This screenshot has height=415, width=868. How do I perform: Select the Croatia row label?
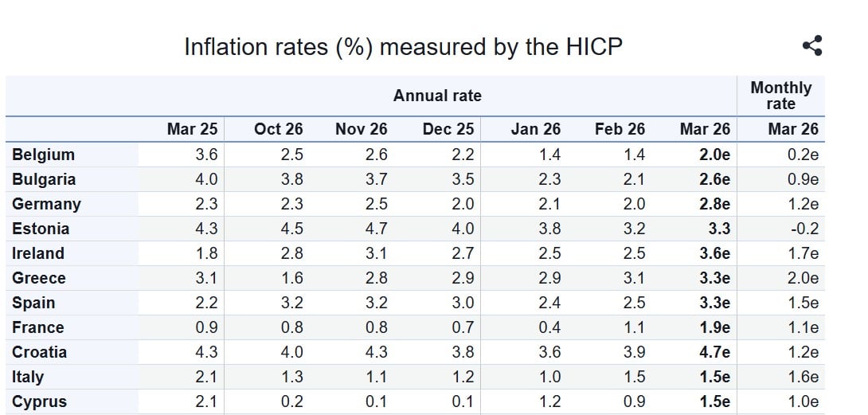point(40,352)
